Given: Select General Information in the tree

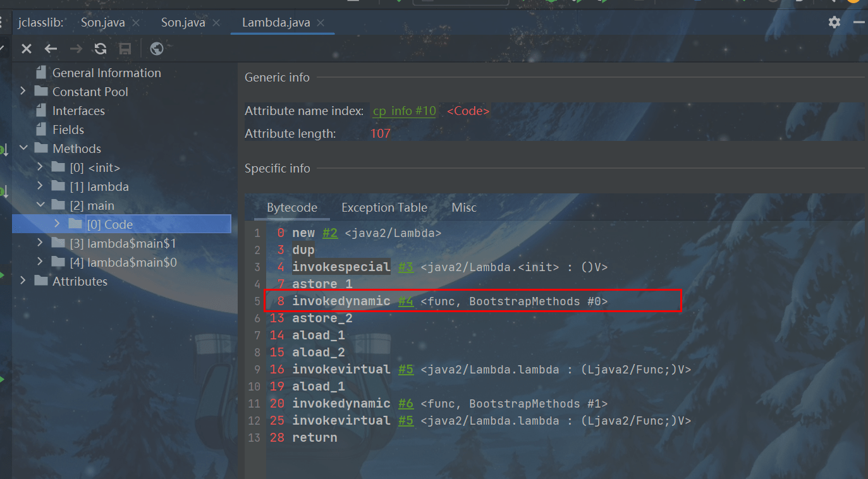Looking at the screenshot, I should 106,73.
